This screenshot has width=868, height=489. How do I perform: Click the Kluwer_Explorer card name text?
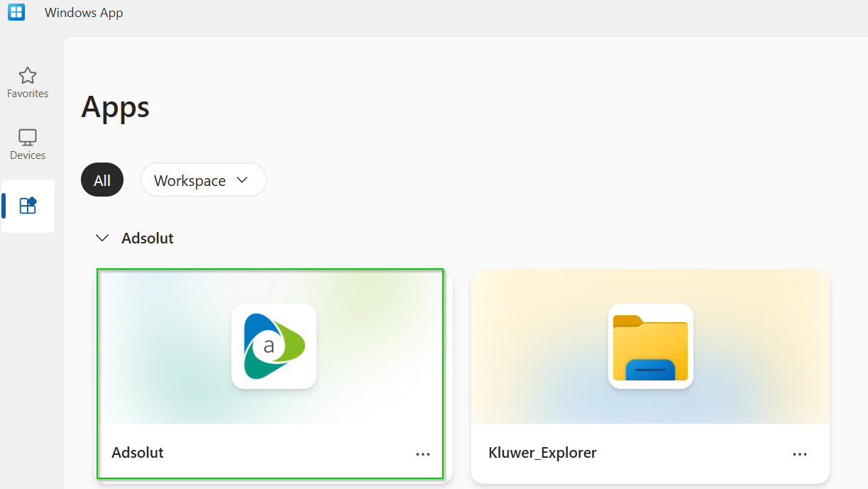[x=542, y=453]
